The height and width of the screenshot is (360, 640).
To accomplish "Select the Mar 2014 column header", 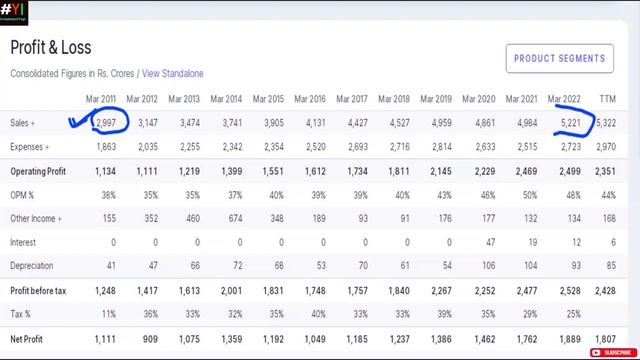I will point(226,99).
